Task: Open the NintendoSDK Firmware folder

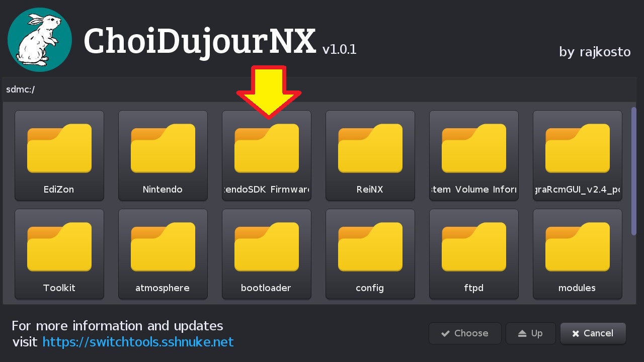Action: tap(267, 155)
